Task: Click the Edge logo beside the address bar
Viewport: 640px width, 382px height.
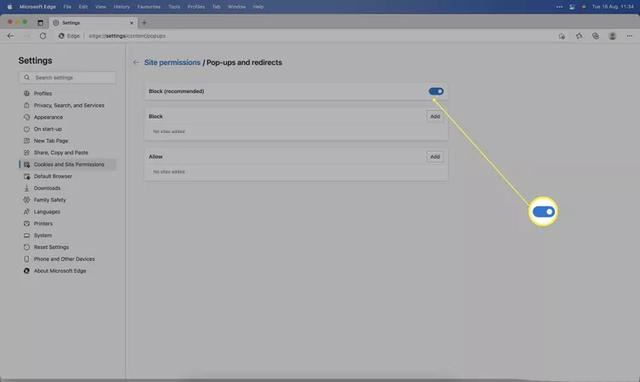Action: pos(61,36)
